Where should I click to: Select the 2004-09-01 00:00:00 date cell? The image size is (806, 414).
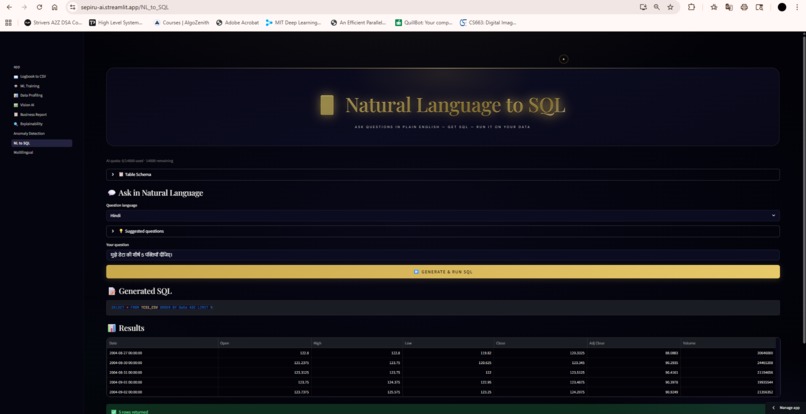pos(162,382)
